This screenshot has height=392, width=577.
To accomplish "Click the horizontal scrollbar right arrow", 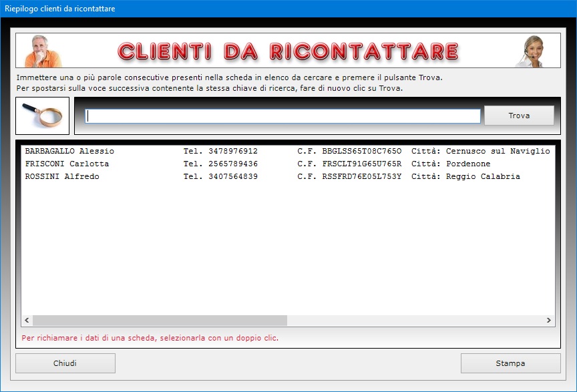I will click(x=549, y=321).
